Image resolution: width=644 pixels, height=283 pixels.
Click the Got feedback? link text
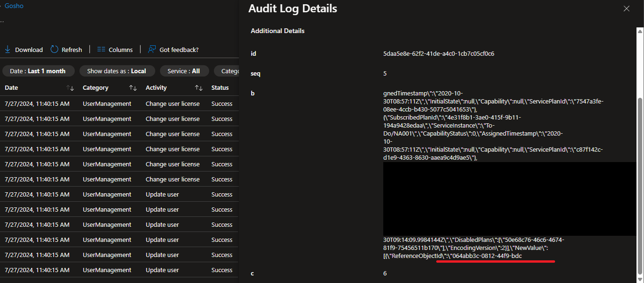(x=179, y=50)
